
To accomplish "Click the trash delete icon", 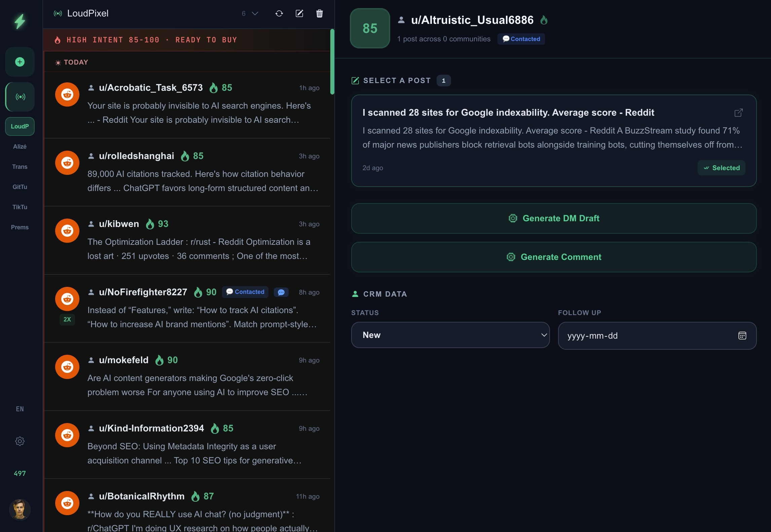I will [x=319, y=13].
